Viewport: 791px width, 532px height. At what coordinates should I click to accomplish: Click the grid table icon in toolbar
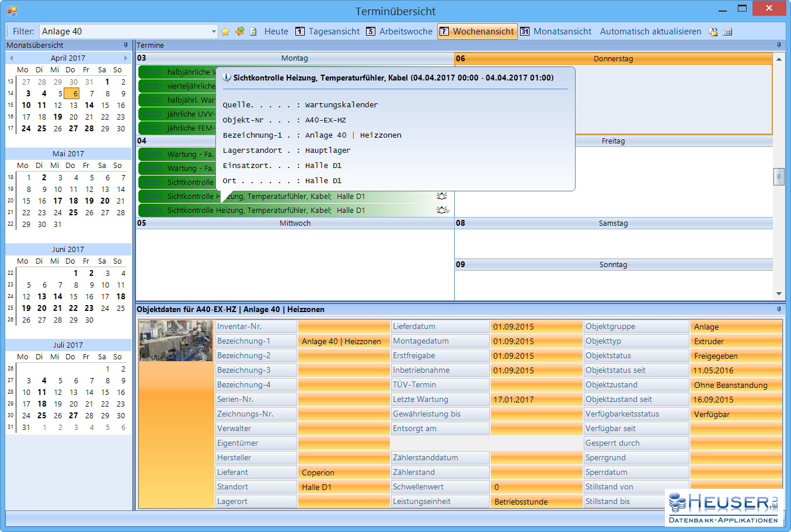pos(727,32)
